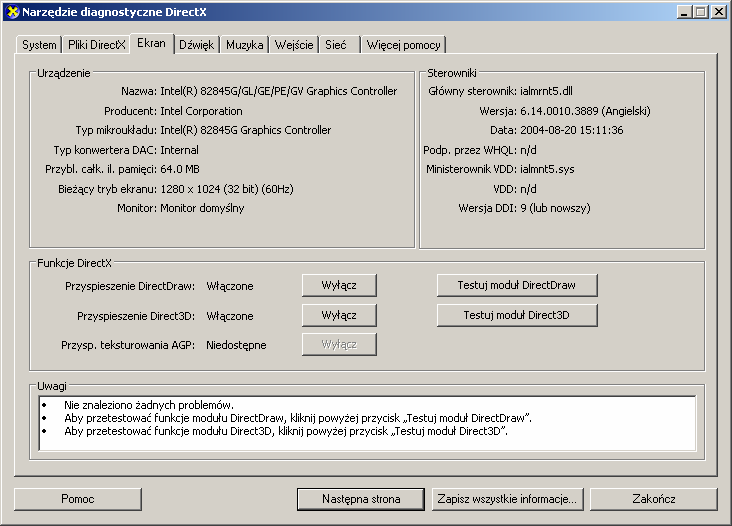The width and height of the screenshot is (732, 526).
Task: Close the window with the X button
Action: coord(718,12)
